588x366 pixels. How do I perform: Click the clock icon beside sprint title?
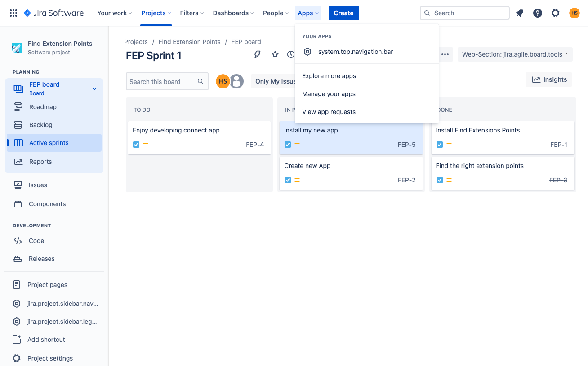[x=291, y=54]
